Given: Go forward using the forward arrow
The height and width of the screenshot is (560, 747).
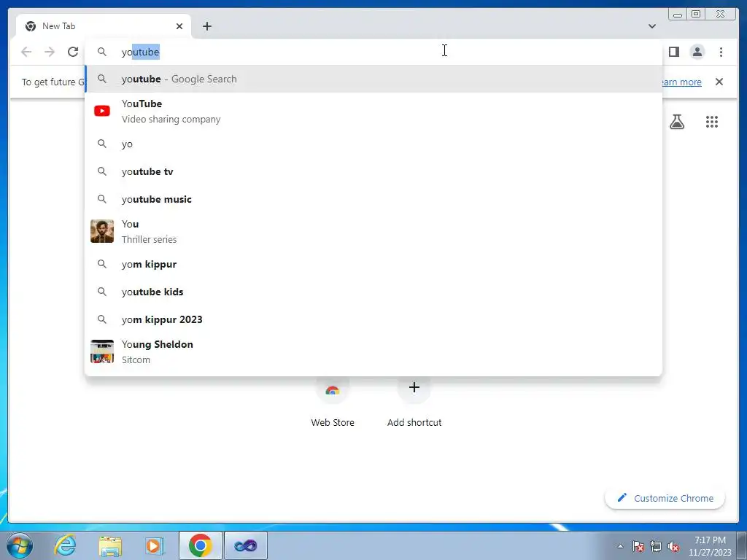Looking at the screenshot, I should click(50, 52).
